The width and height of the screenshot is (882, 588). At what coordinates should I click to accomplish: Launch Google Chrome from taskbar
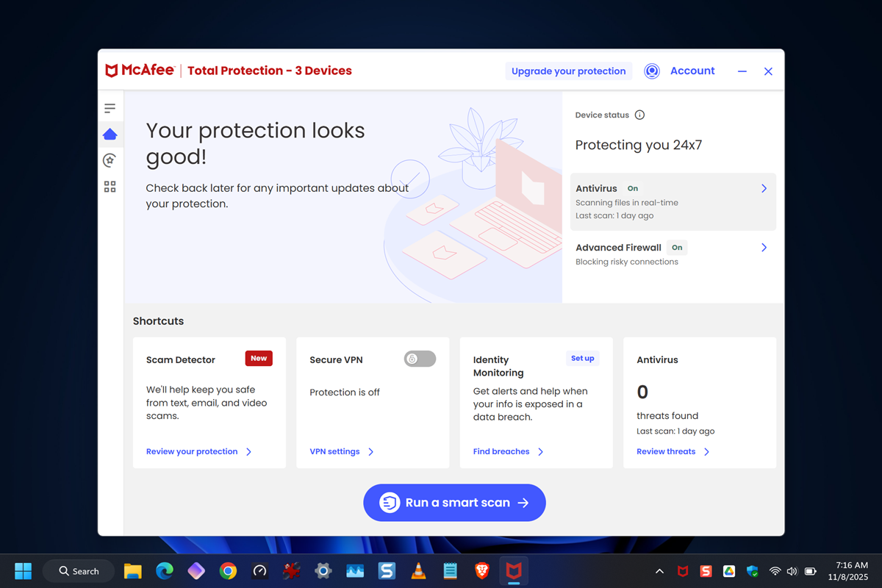(x=228, y=571)
